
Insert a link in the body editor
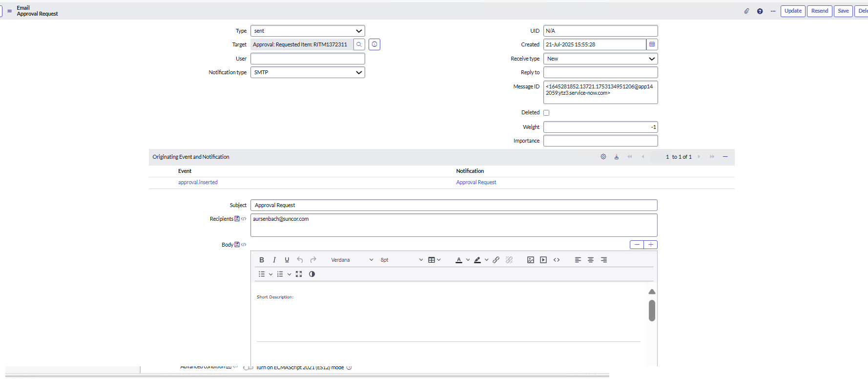click(496, 260)
